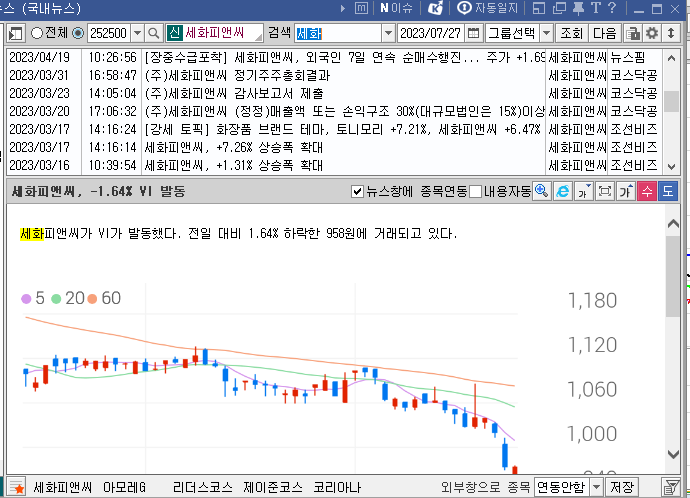Click the window layout icon in title bar
The width and height of the screenshot is (690, 498).
point(539,8)
